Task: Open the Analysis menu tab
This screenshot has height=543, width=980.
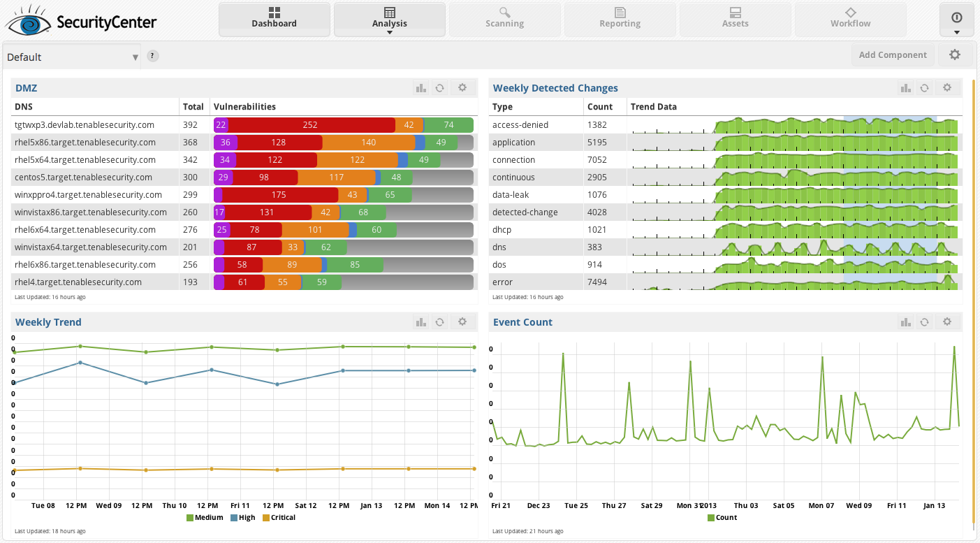Action: pyautogui.click(x=390, y=20)
